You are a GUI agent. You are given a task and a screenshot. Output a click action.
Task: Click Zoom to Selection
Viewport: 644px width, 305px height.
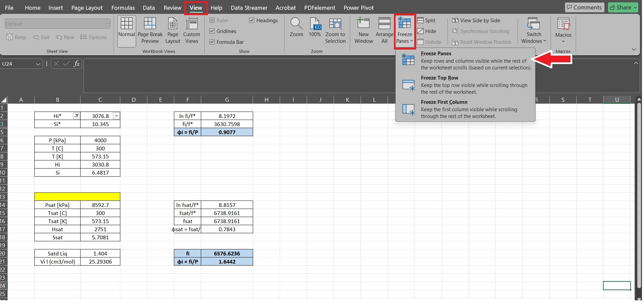[x=335, y=31]
